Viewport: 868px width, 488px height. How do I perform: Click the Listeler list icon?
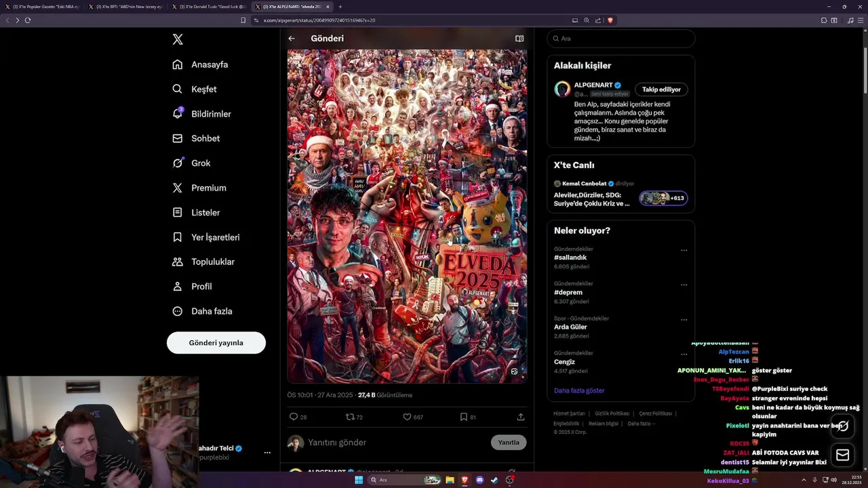point(178,212)
